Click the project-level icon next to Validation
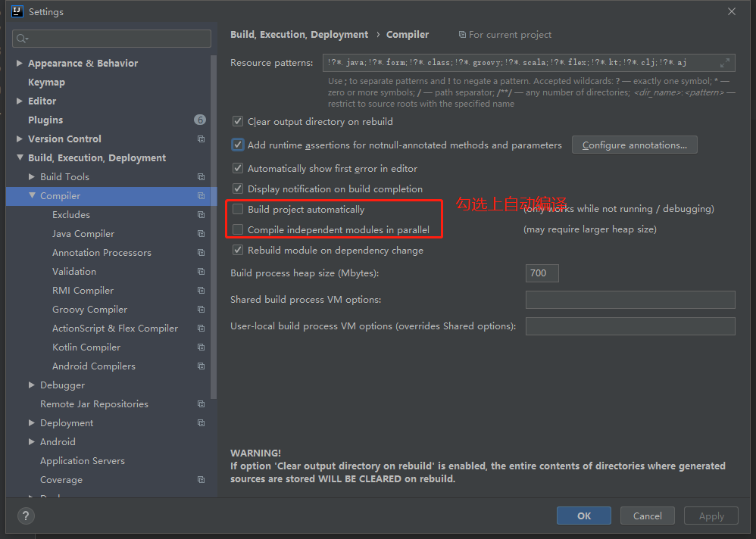 (201, 272)
